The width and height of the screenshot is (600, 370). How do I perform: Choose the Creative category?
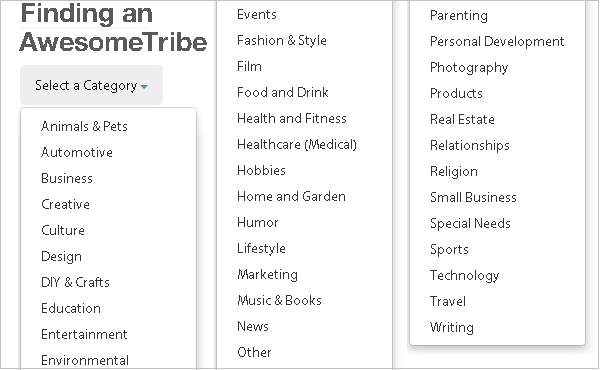(65, 204)
